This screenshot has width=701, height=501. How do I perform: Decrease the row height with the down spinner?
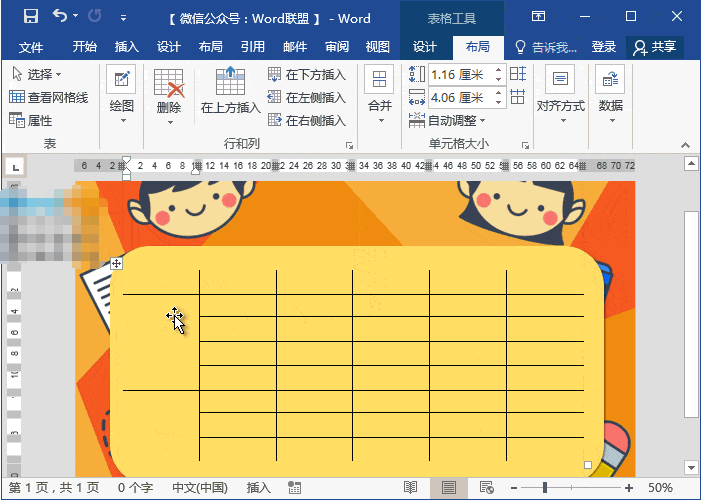pos(498,80)
